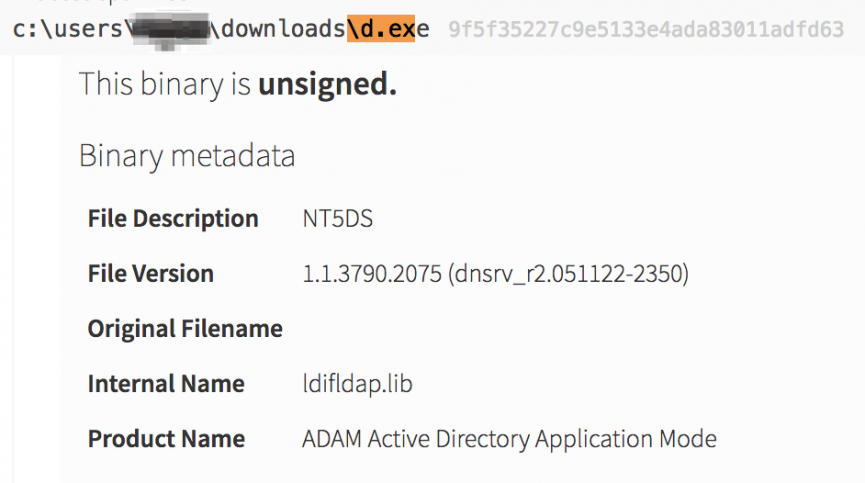Image resolution: width=865 pixels, height=483 pixels.
Task: Click the MD5 hash 9f5f35227c9e5133e4ada83011adfd63
Action: click(646, 29)
